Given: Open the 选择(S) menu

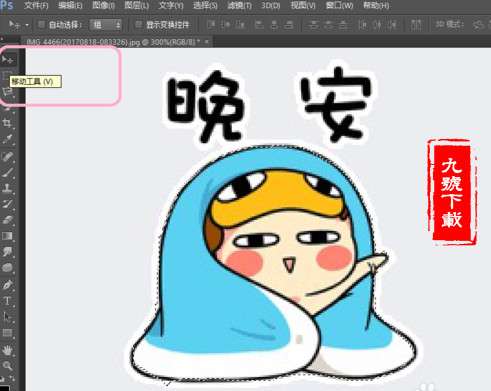Looking at the screenshot, I should click(x=205, y=6).
